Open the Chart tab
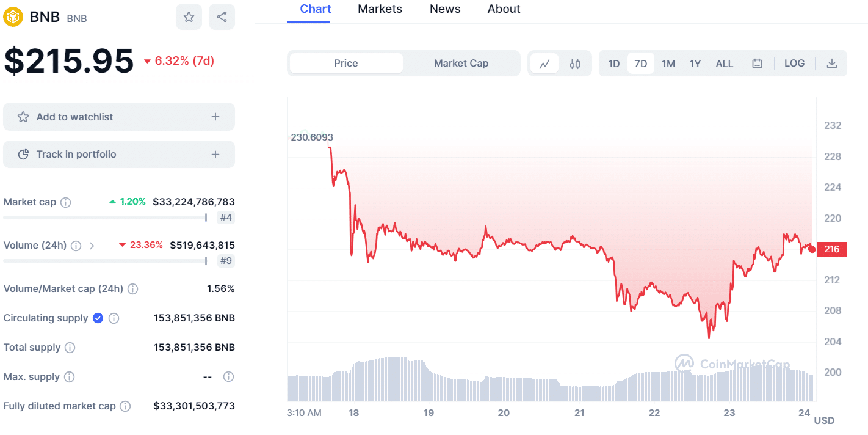 pos(316,9)
